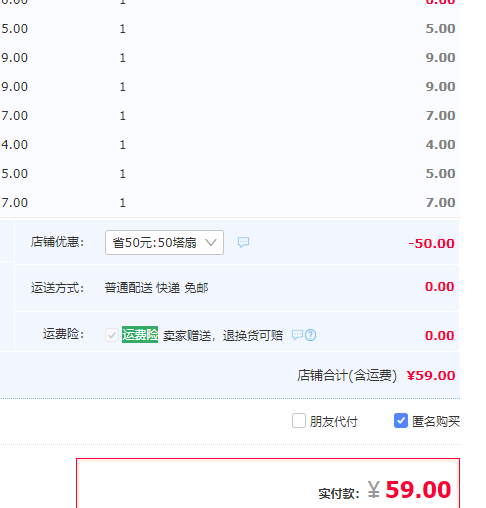
Task: Click the 店铺合计 ¥59.00 amount
Action: point(431,376)
